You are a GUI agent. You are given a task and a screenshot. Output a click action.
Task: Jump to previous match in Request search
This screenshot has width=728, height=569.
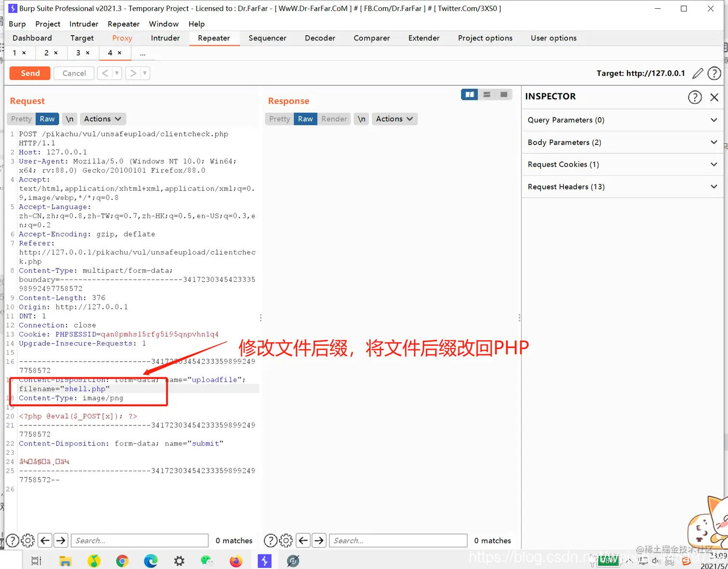pyautogui.click(x=45, y=541)
